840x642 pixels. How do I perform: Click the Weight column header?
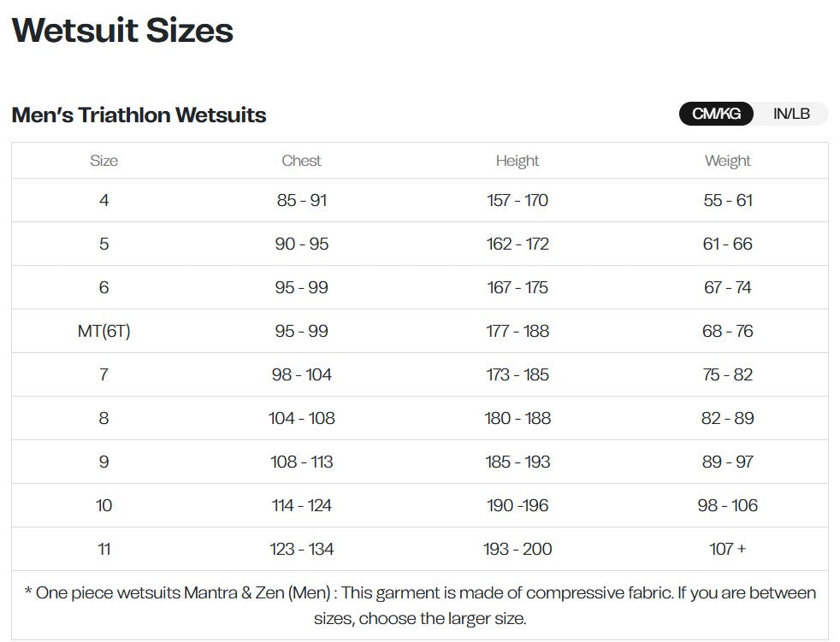(x=728, y=160)
